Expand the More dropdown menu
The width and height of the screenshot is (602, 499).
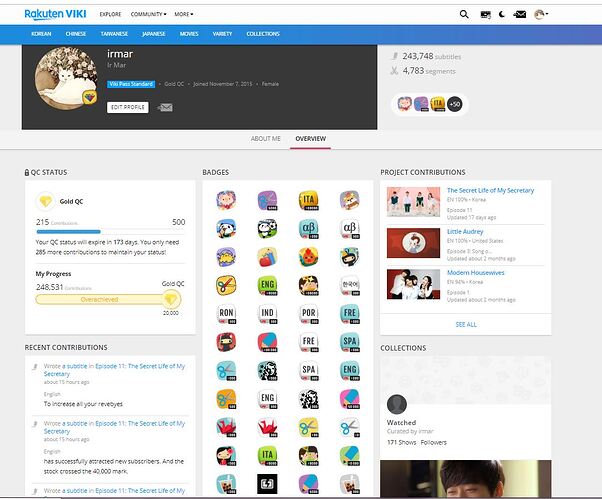(x=184, y=15)
